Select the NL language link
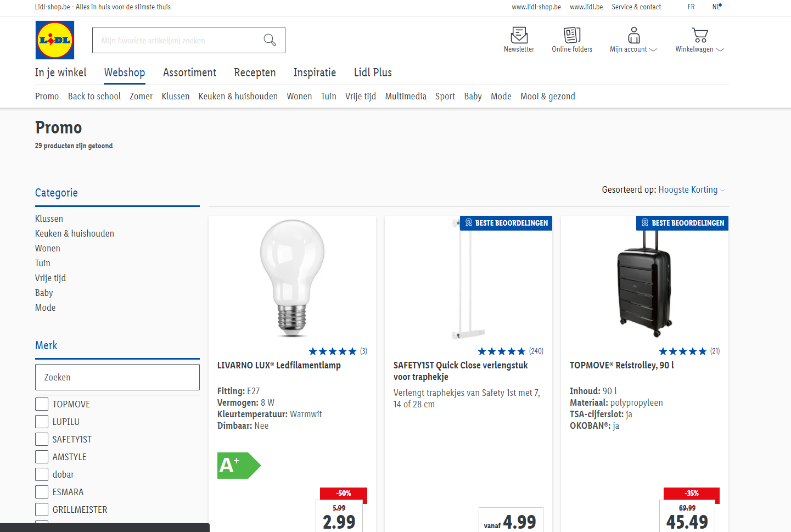 pyautogui.click(x=716, y=7)
